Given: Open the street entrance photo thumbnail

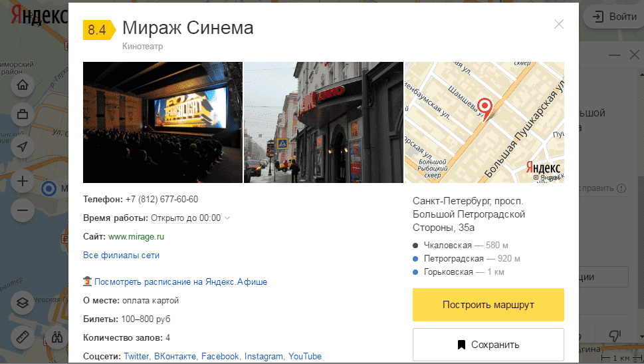Looking at the screenshot, I should [x=324, y=122].
